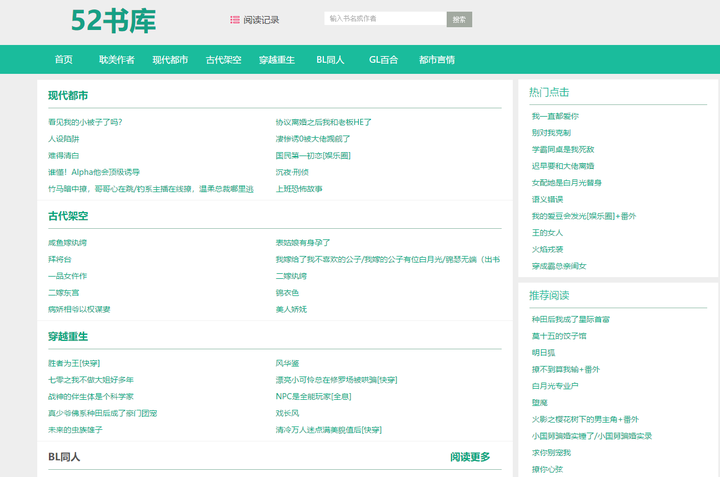Open the 阅读记录 link

[x=261, y=20]
